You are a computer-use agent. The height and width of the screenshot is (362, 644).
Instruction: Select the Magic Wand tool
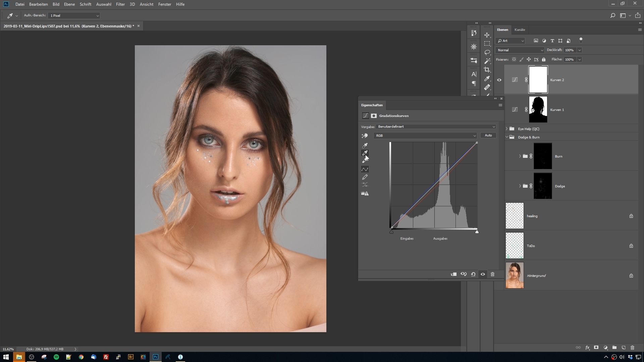click(487, 61)
